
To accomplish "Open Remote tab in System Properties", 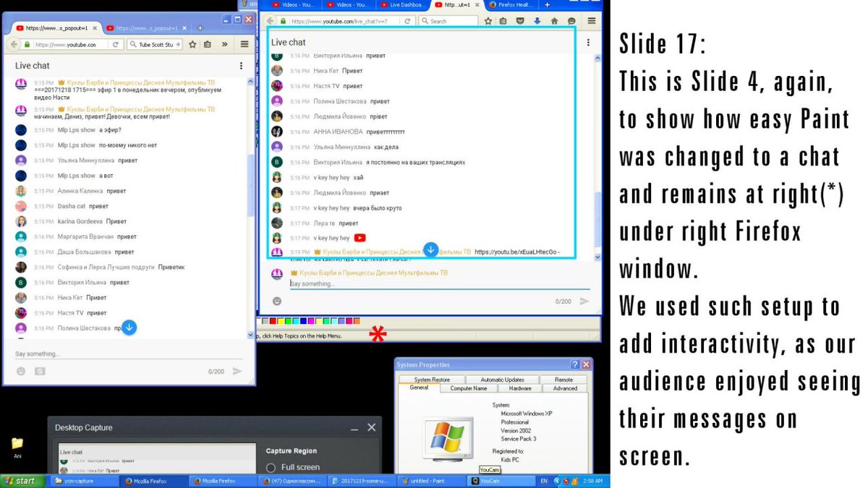I will click(563, 380).
